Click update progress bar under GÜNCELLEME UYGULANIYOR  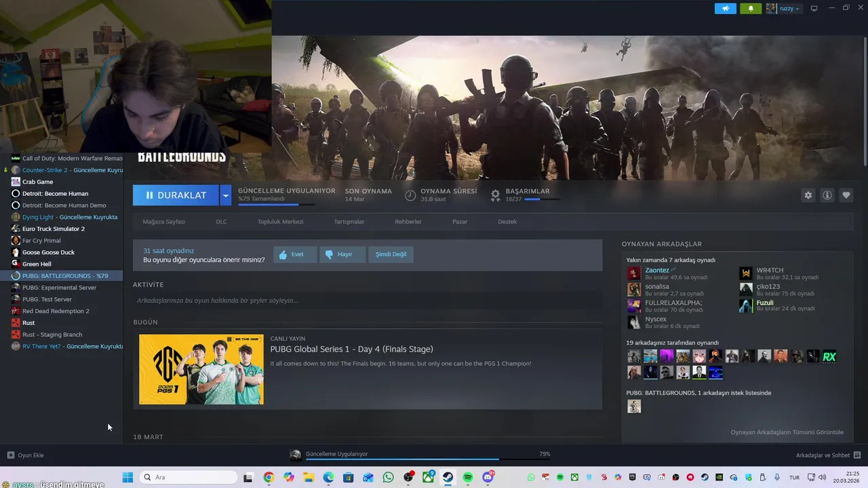pos(277,204)
